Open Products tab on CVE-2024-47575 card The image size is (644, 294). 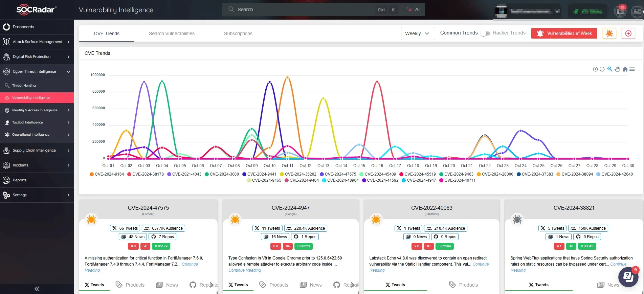(x=130, y=285)
